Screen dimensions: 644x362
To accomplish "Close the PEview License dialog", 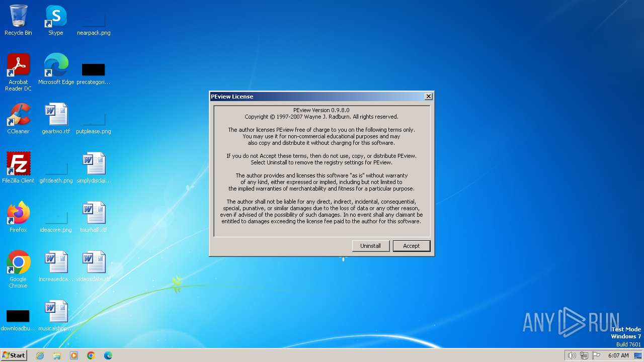I will 428,97.
